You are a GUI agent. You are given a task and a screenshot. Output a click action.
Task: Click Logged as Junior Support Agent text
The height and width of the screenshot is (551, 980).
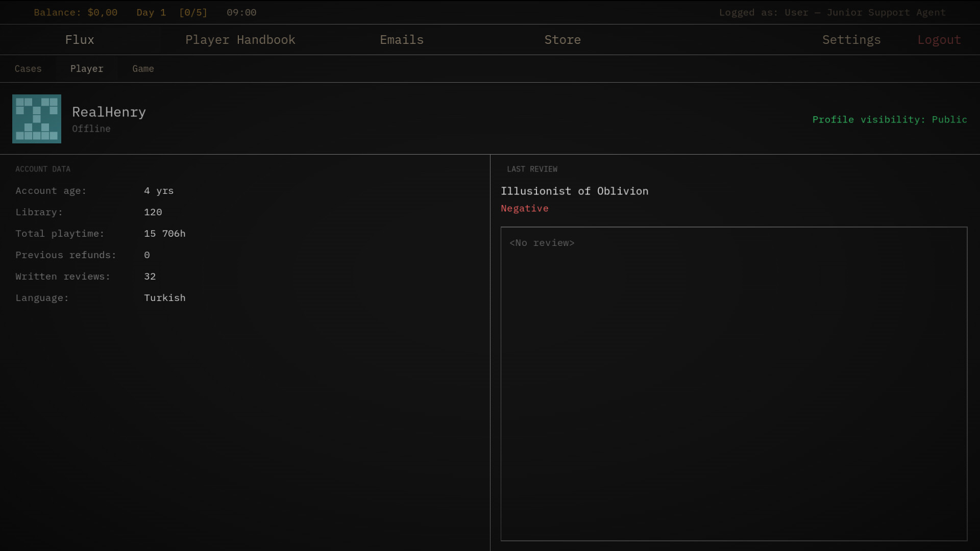point(832,12)
